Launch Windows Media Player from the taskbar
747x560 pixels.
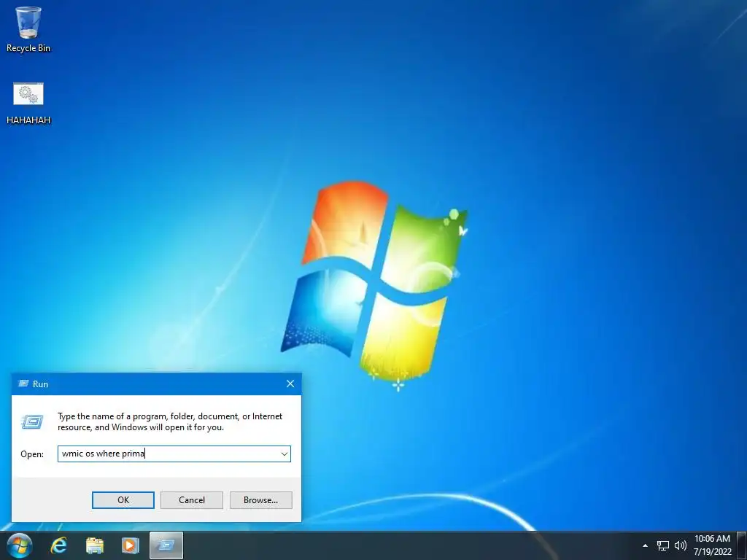[130, 545]
